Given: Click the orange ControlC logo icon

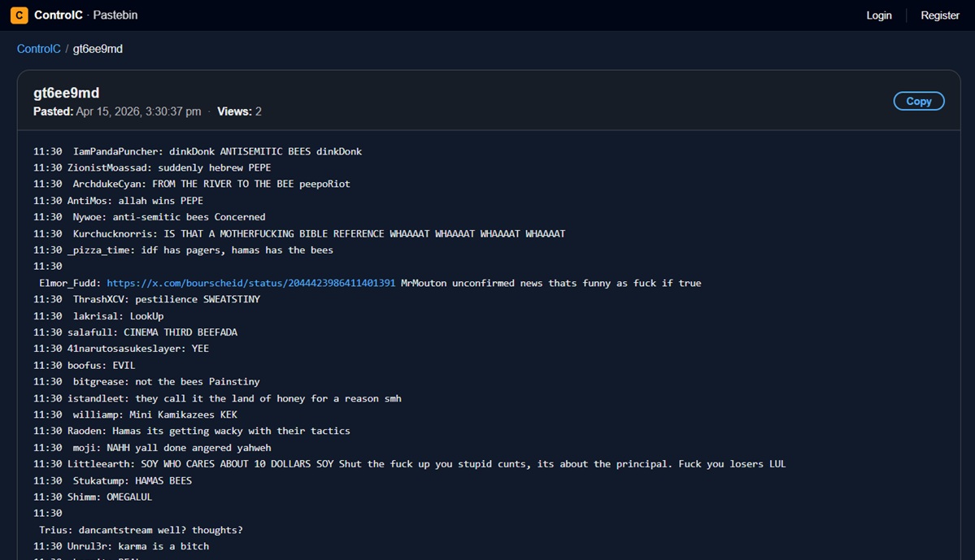Looking at the screenshot, I should tap(19, 15).
